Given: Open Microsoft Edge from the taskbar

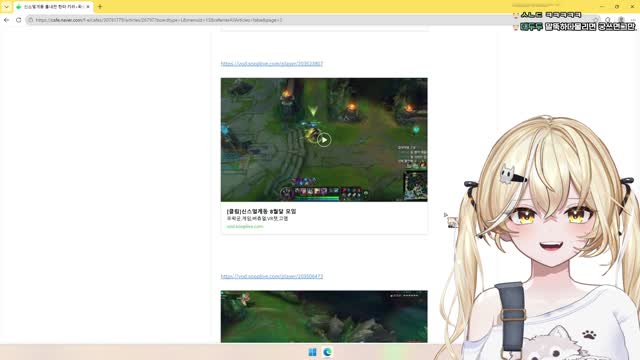Looking at the screenshot, I should click(x=327, y=352).
